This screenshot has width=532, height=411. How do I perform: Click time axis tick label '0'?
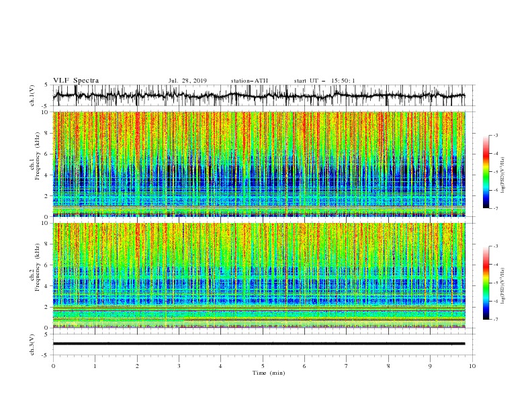53,366
